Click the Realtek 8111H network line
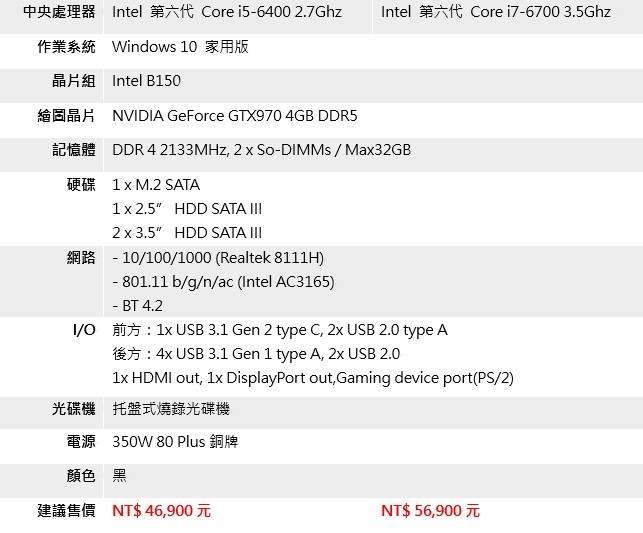 tap(218, 258)
